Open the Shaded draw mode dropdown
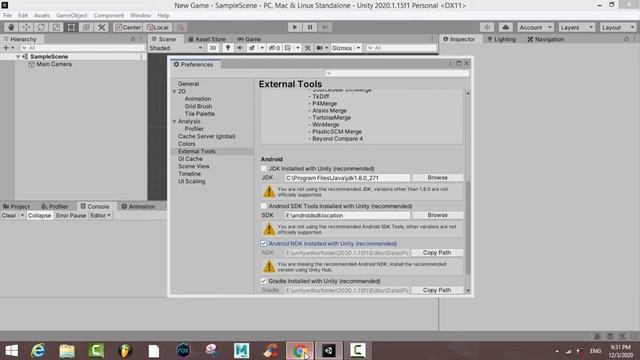The image size is (640, 360). click(176, 48)
